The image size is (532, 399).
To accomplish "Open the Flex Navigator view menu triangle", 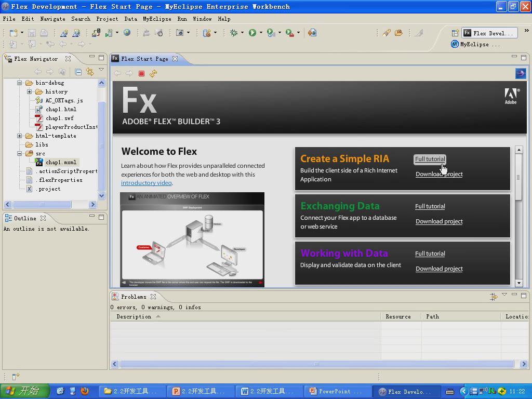I will coord(101,69).
